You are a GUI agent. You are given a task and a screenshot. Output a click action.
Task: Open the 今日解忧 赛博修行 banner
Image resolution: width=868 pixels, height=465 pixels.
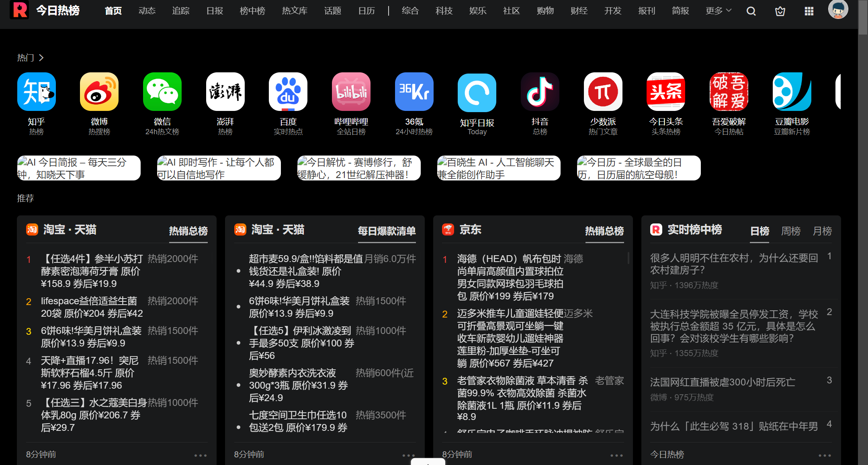[359, 168]
